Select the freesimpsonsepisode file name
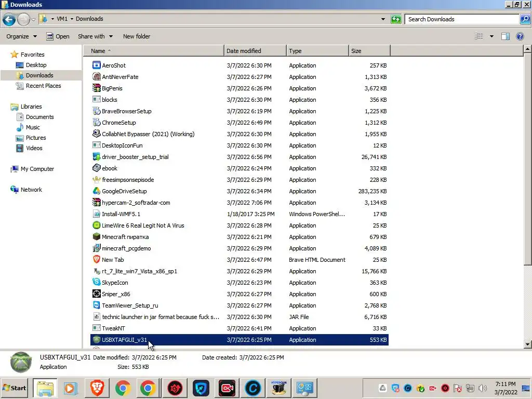Screen dimensions: 532x399 [x=128, y=180]
